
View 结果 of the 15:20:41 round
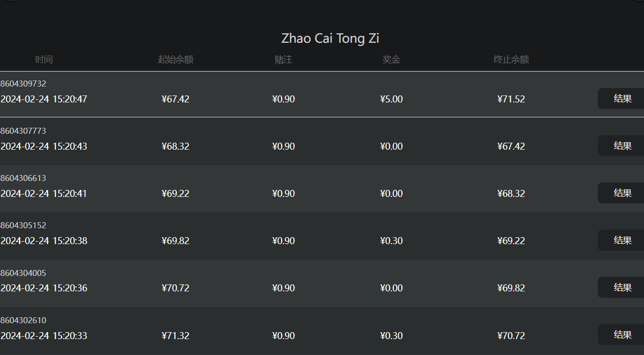click(x=621, y=193)
